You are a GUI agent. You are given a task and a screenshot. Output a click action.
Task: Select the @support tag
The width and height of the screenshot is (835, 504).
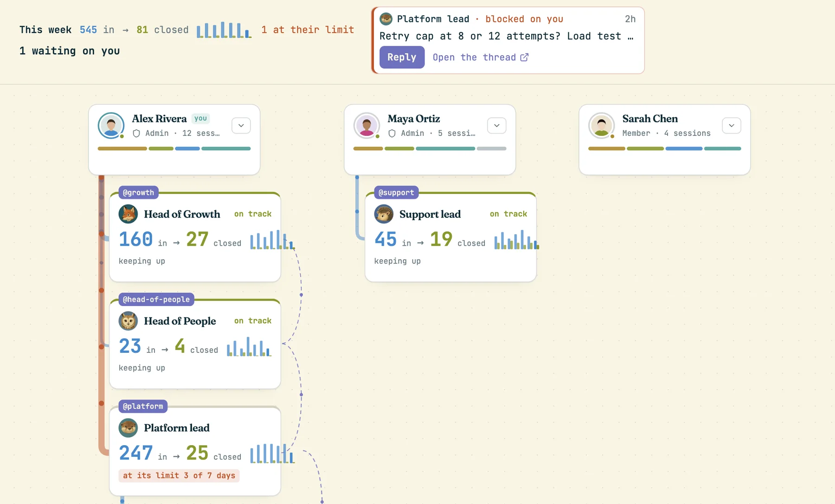coord(396,192)
